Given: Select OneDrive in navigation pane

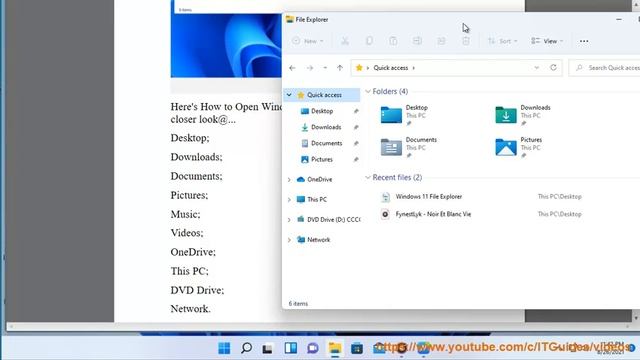Looking at the screenshot, I should (x=319, y=180).
